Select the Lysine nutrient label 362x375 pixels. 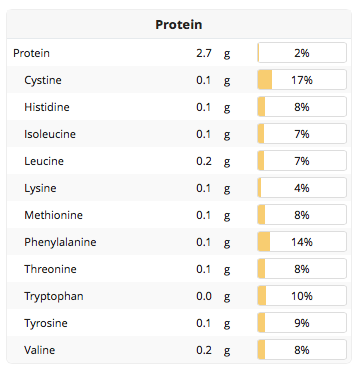(40, 188)
